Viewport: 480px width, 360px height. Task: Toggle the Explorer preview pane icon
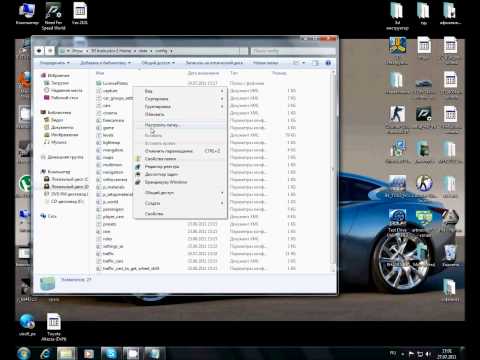(315, 63)
